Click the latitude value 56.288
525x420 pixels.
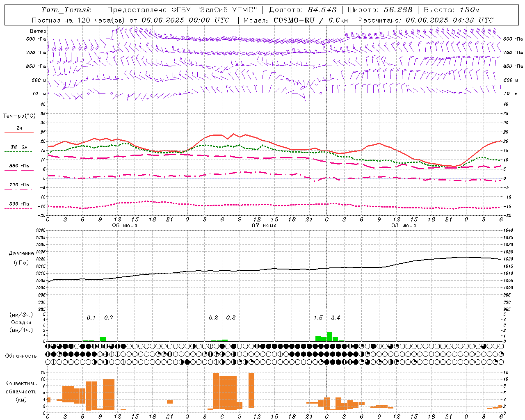point(398,10)
